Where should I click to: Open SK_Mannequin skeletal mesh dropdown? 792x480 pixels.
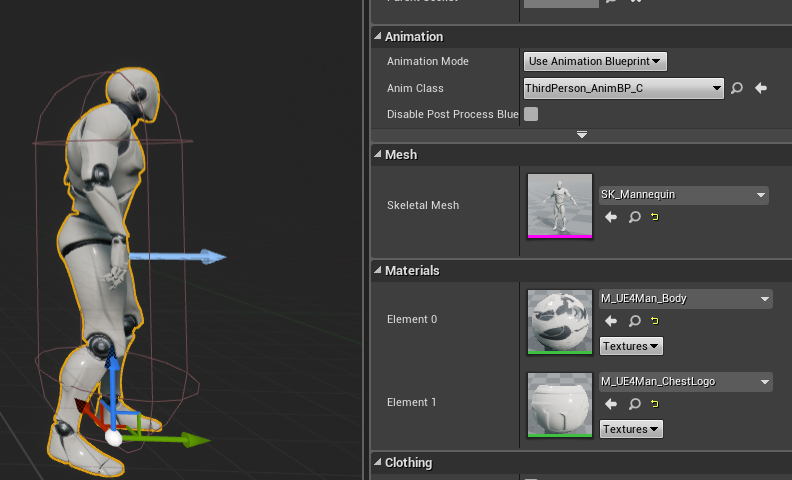coord(684,195)
